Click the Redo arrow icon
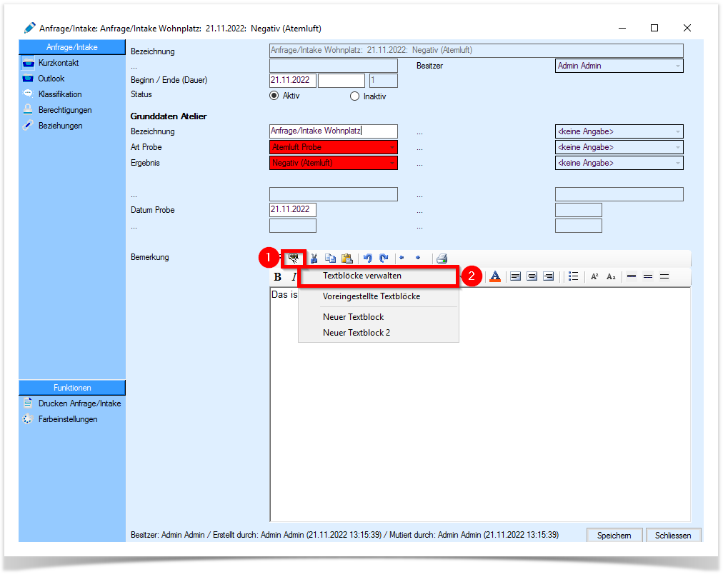728x577 pixels. [384, 259]
